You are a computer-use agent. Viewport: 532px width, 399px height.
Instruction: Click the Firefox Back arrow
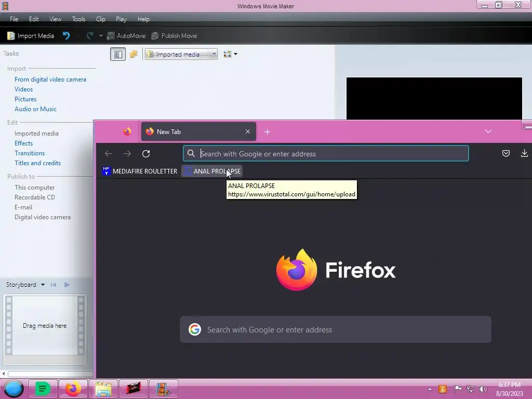point(109,154)
